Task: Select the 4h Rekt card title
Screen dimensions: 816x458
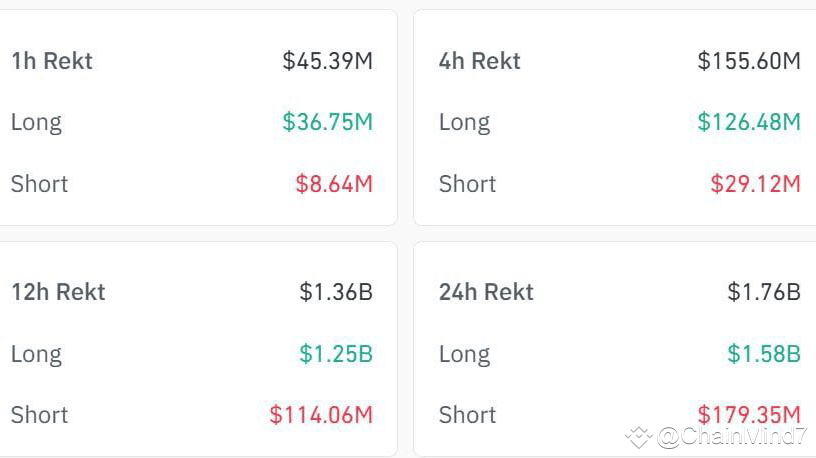Action: point(479,61)
